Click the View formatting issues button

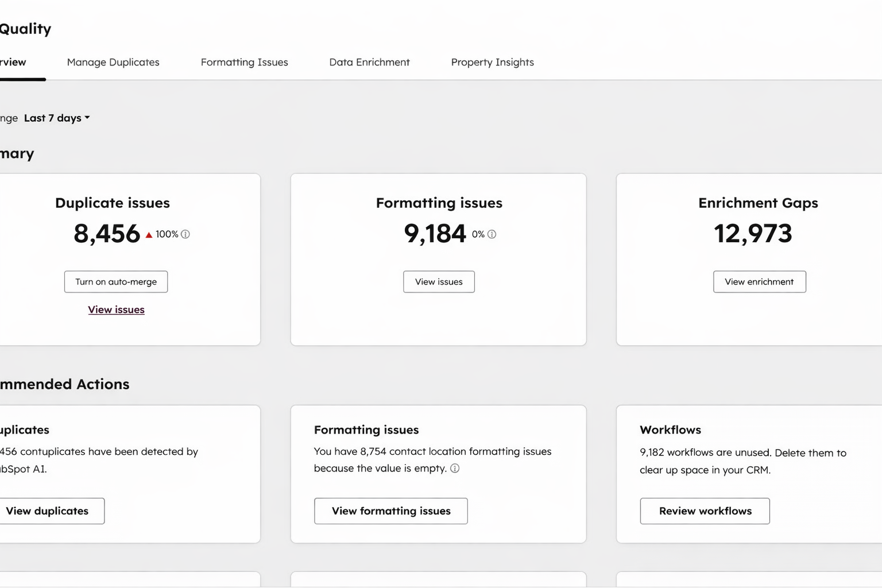[x=390, y=511]
